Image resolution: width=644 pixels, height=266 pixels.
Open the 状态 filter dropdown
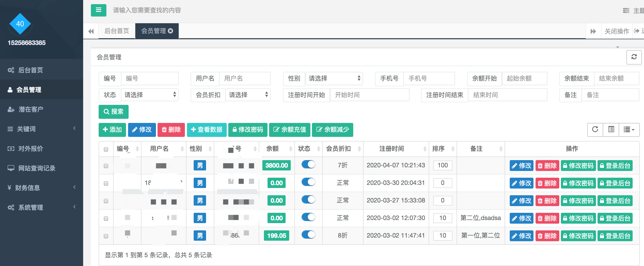[x=150, y=95]
